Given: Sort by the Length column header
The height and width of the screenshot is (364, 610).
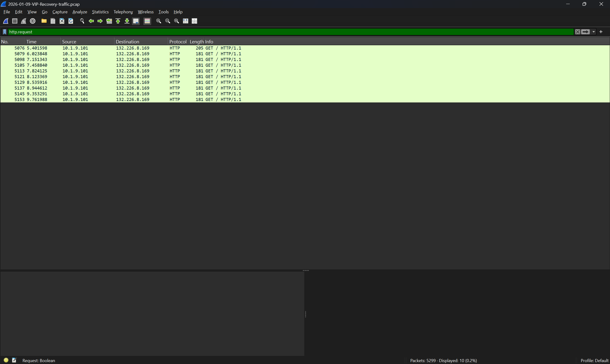Looking at the screenshot, I should pos(196,42).
